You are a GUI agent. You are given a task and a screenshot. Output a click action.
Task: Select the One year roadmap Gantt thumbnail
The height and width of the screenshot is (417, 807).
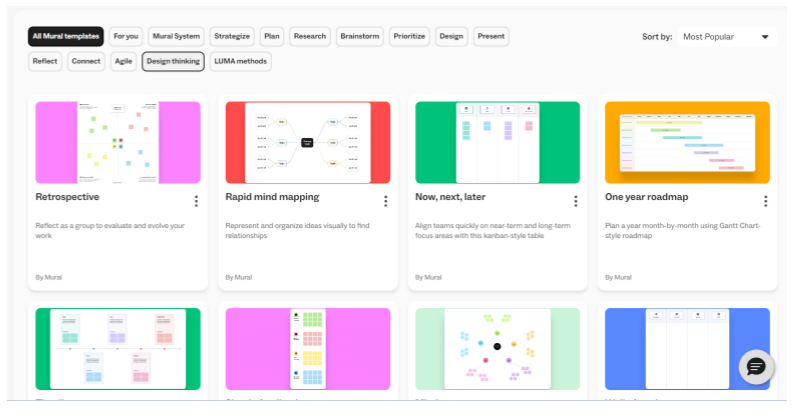[687, 142]
